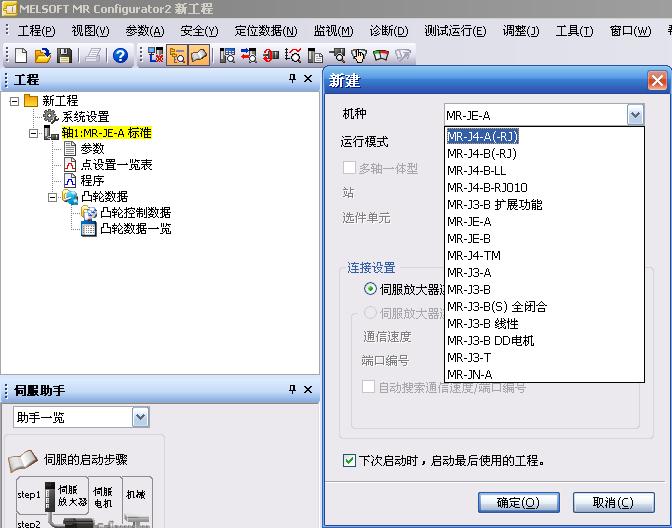Image resolution: width=672 pixels, height=528 pixels.
Task: Choose MR-JE-B from the model list
Action: pyautogui.click(x=544, y=238)
